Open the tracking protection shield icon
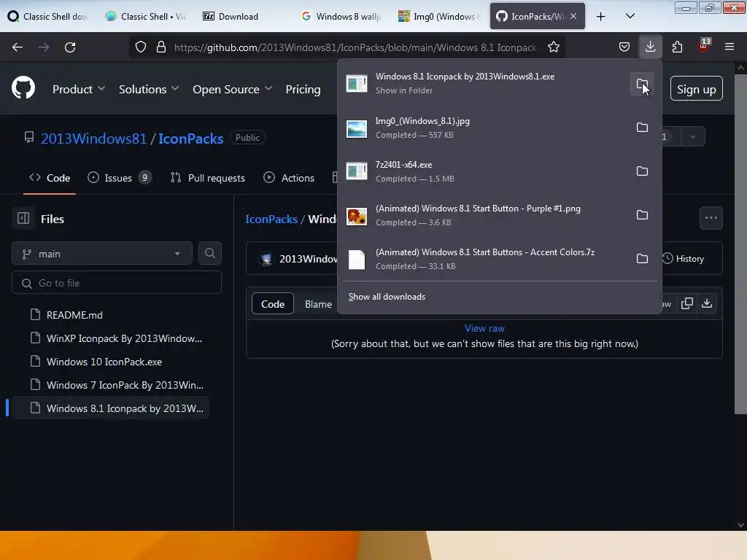 click(141, 47)
